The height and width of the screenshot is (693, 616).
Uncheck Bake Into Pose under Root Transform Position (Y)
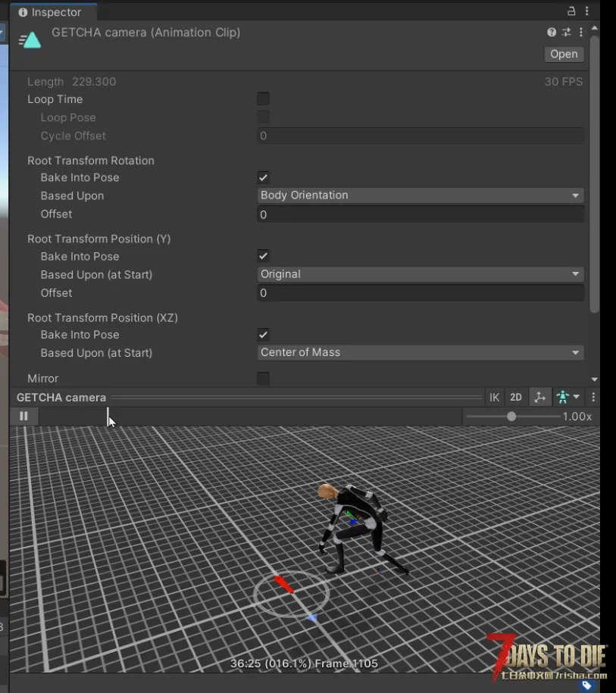[263, 256]
